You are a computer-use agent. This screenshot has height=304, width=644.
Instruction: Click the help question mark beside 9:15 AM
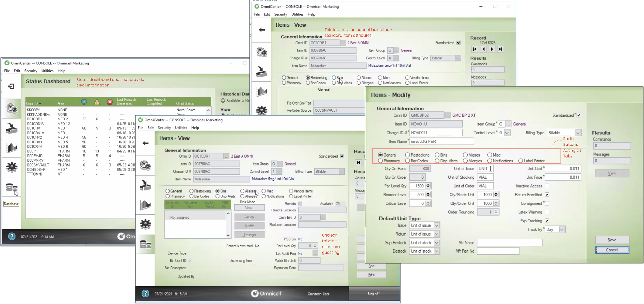(145, 293)
